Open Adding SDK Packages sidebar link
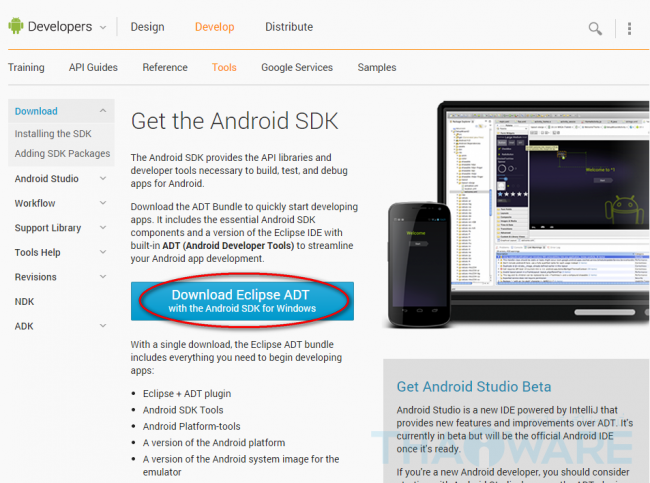 click(63, 153)
